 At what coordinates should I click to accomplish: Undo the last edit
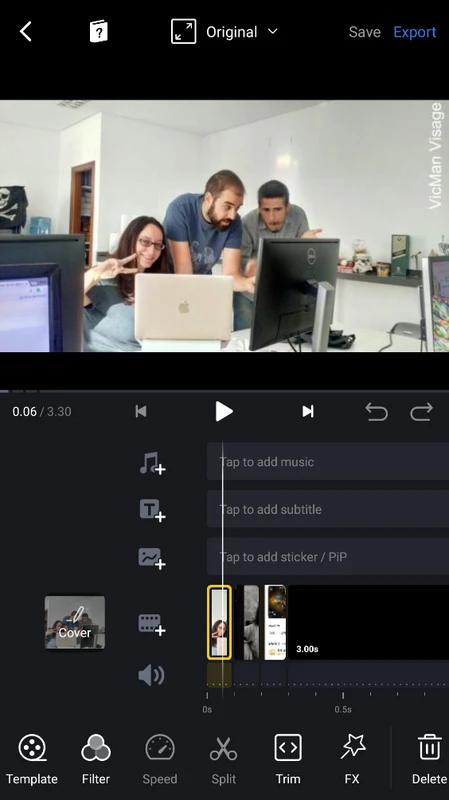[377, 411]
